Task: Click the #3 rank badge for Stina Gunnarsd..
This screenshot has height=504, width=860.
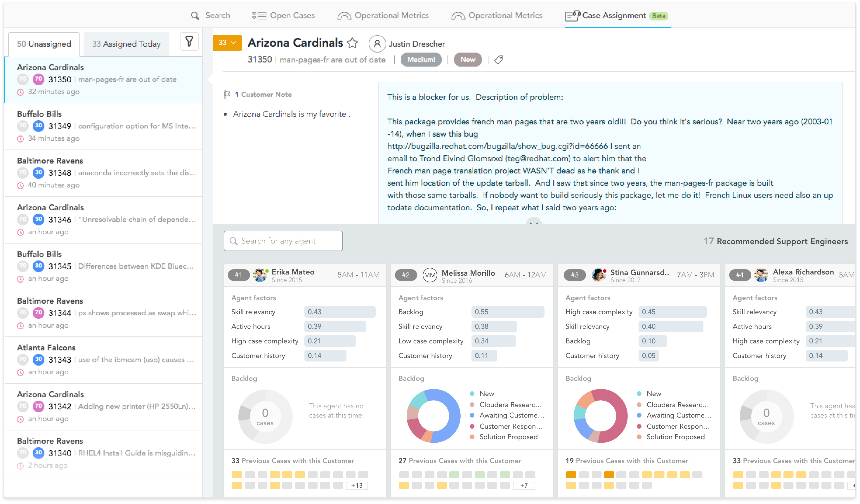Action: 575,275
